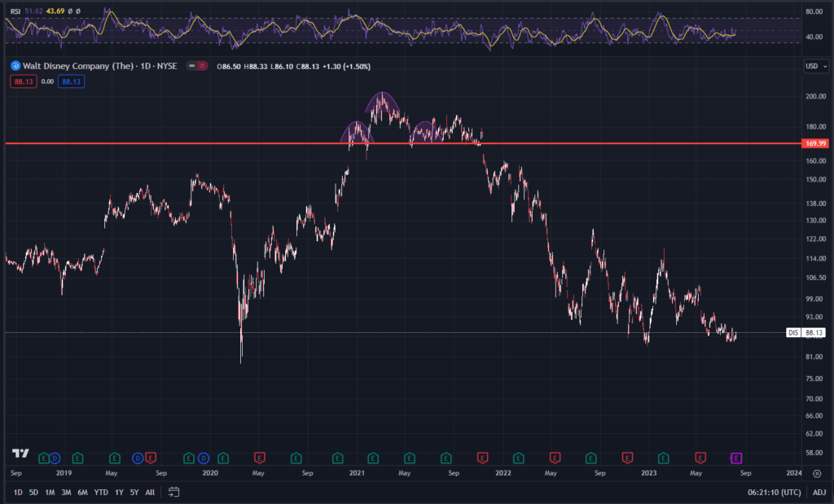Image resolution: width=834 pixels, height=504 pixels.
Task: Click the blue 88.13 buy price button
Action: click(72, 81)
